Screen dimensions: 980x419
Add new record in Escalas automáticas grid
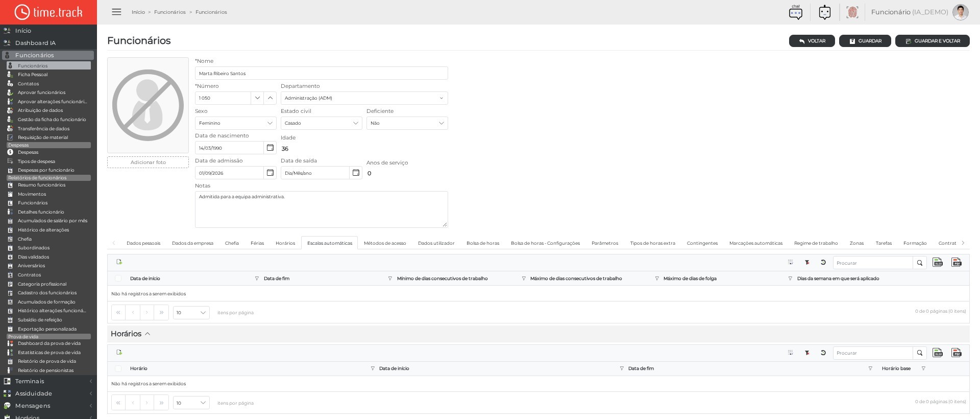click(119, 262)
